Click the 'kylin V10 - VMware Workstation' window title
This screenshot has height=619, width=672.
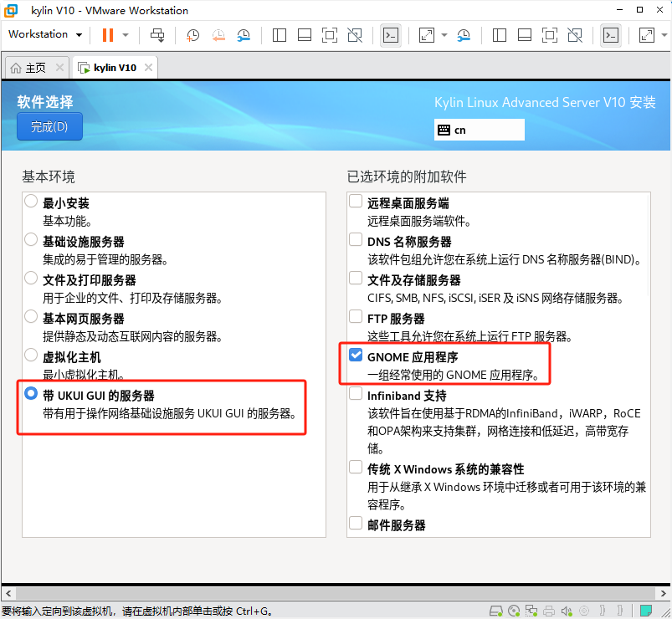pyautogui.click(x=110, y=11)
